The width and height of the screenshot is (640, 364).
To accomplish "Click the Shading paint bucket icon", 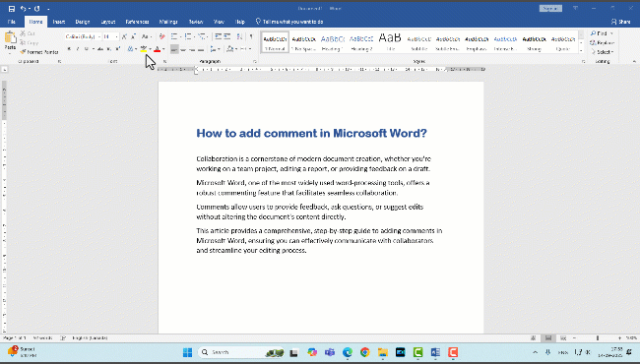I will pyautogui.click(x=229, y=49).
